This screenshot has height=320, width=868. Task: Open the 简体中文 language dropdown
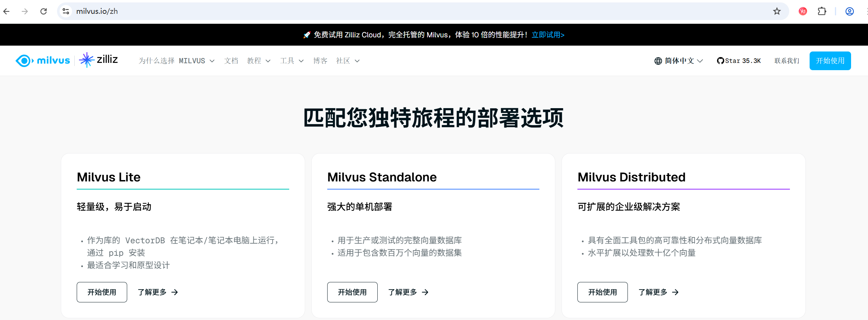[x=679, y=60]
